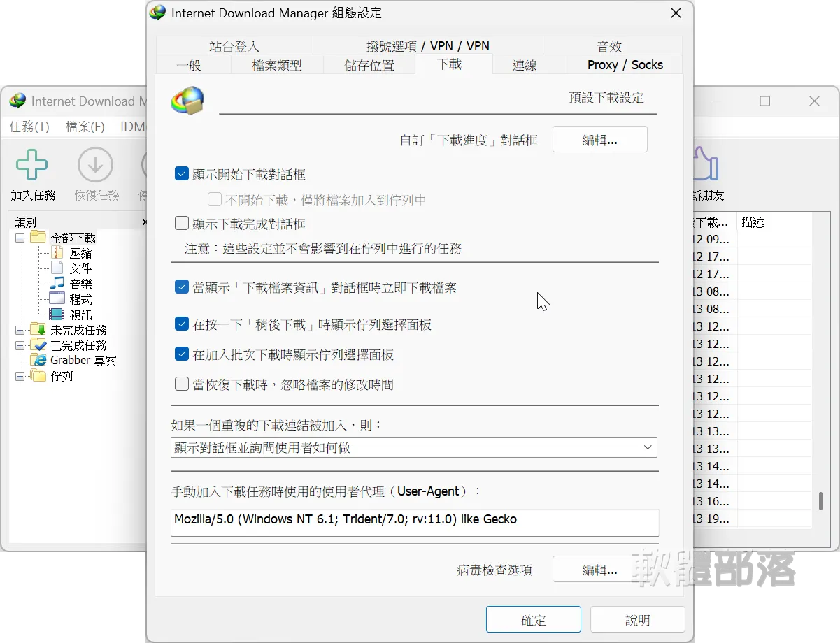
Task: Expand the 未完成任務 tree node
Action: coord(20,330)
